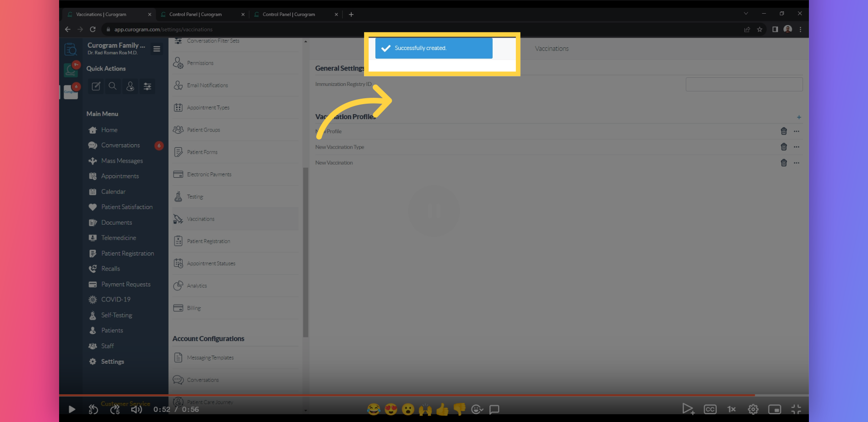Open Self-Testing section
Screen dimensions: 868x422
point(116,315)
